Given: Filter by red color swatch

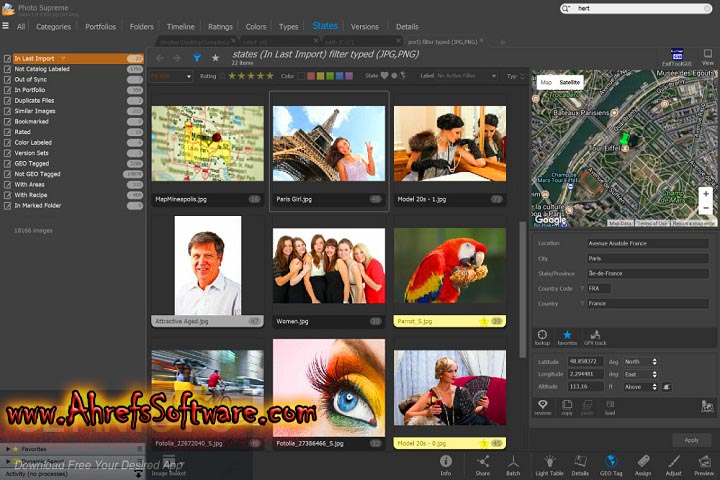Looking at the screenshot, I should [311, 76].
